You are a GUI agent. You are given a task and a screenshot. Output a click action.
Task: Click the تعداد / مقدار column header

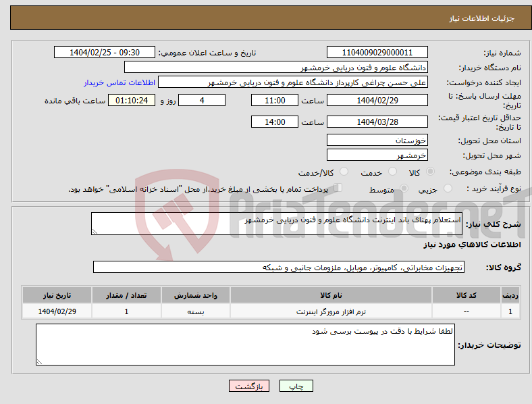point(126,295)
